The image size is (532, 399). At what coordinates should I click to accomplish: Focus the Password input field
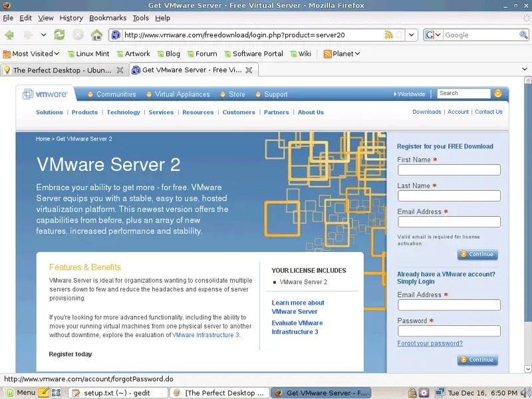[449, 331]
